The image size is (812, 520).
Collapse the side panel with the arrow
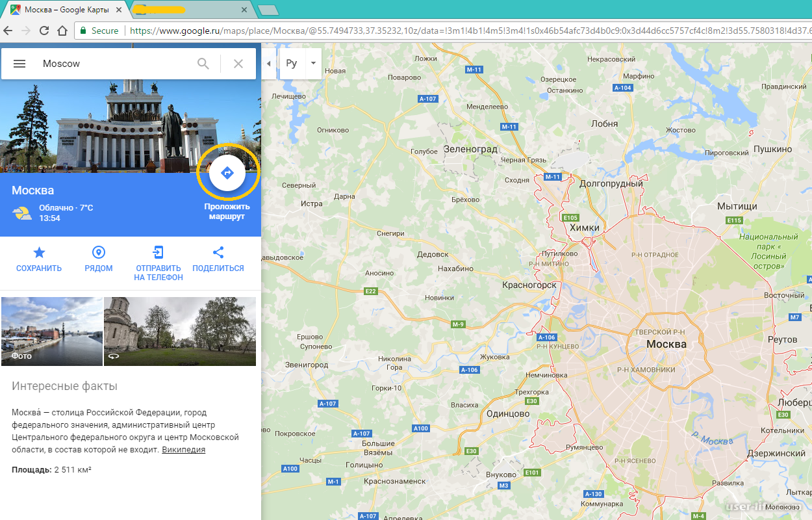click(x=269, y=63)
